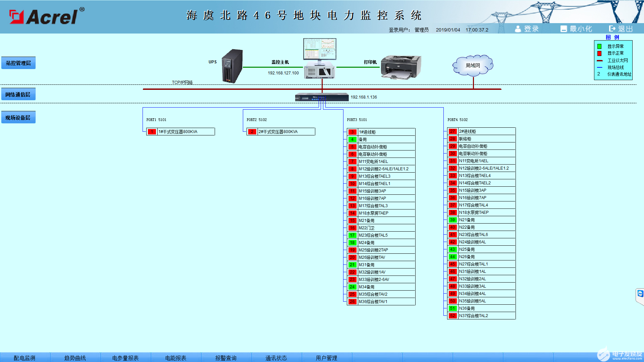Image resolution: width=644 pixels, height=362 pixels.
Task: Click the serial server switch at 192.168.1.136
Action: 322,97
